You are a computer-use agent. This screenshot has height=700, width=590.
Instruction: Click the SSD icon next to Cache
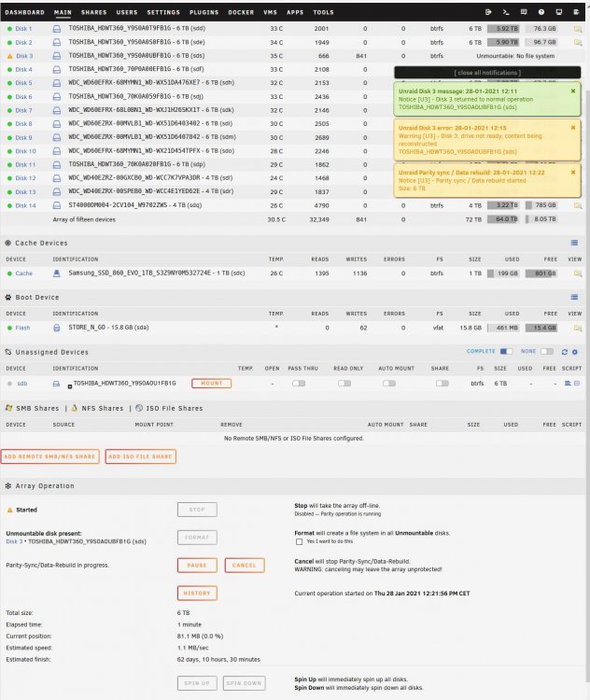click(x=57, y=273)
